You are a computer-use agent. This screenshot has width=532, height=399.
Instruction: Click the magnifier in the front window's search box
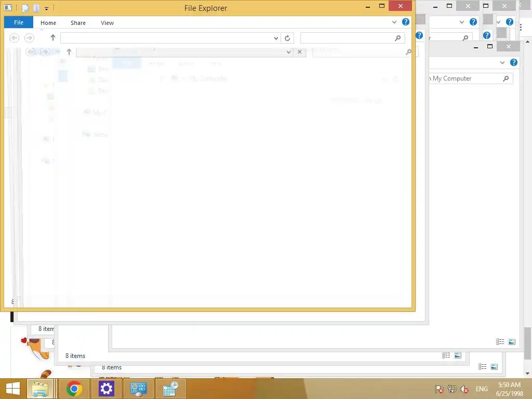coord(397,37)
